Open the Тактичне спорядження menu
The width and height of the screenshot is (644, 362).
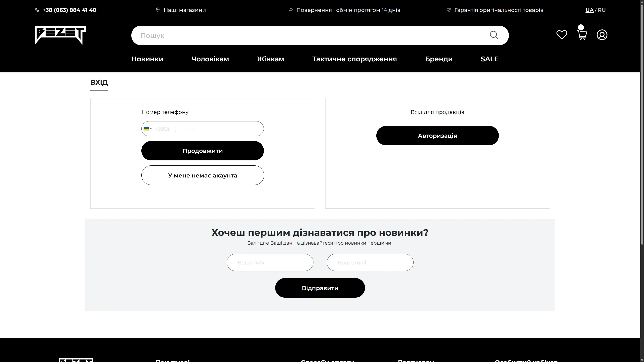coord(354,59)
